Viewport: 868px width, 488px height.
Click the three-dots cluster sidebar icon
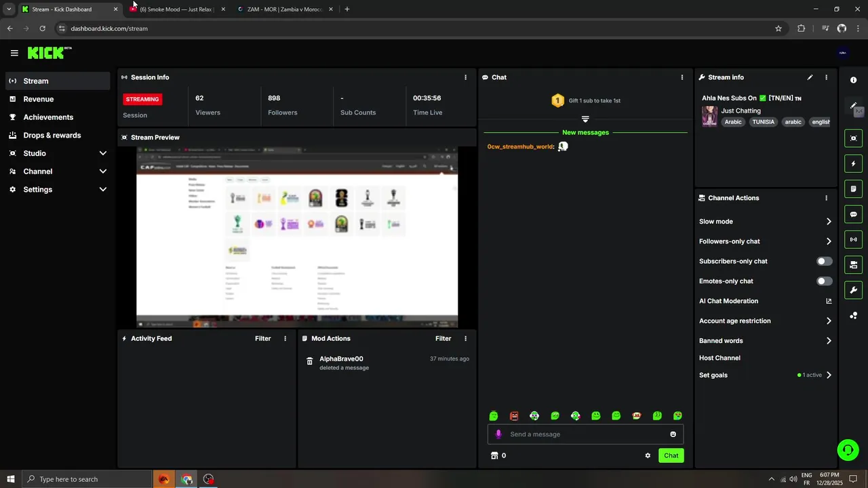click(x=854, y=316)
